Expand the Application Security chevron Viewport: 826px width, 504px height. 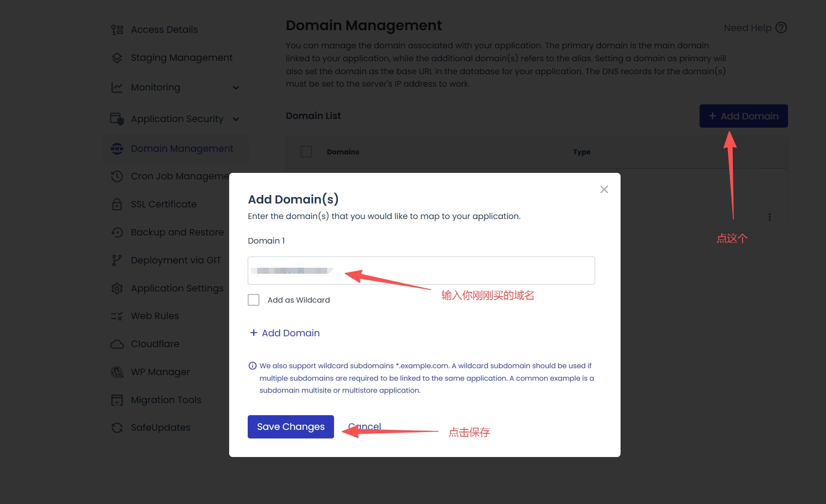point(236,119)
